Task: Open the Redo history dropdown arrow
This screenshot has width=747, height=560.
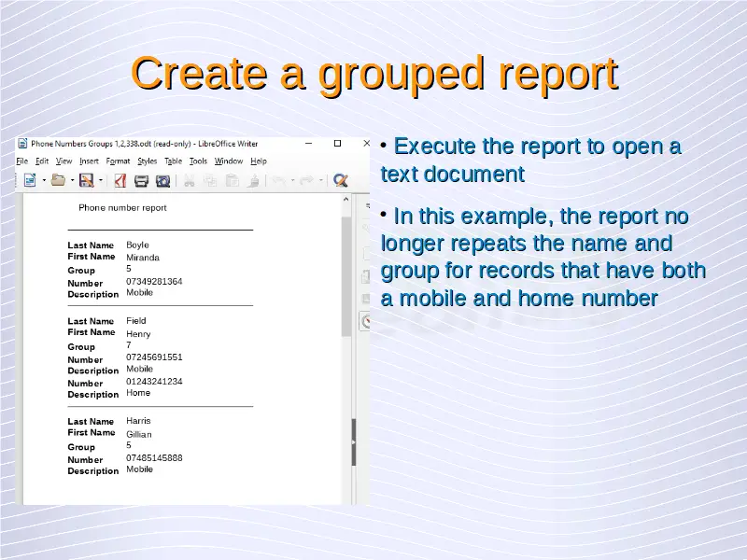Action: (x=320, y=180)
